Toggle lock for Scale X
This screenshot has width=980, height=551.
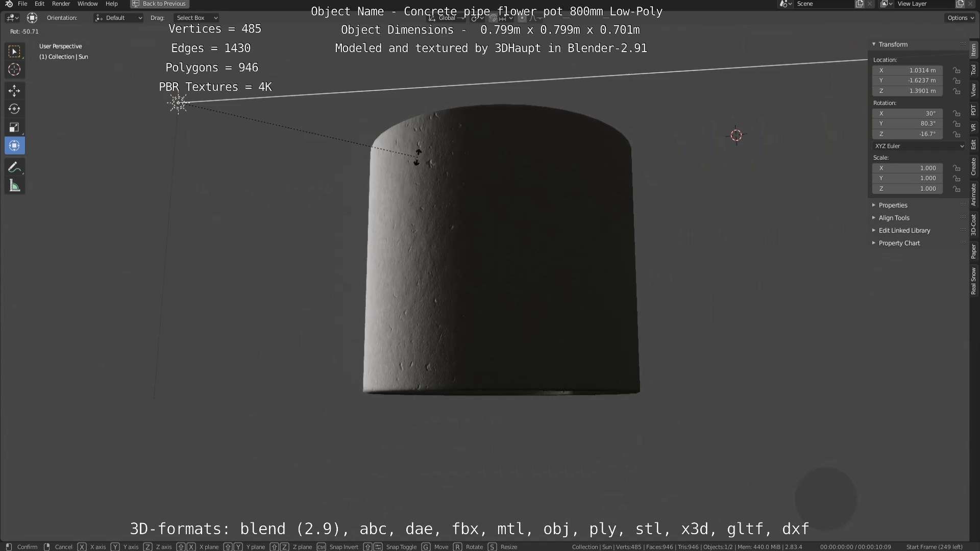click(x=957, y=168)
